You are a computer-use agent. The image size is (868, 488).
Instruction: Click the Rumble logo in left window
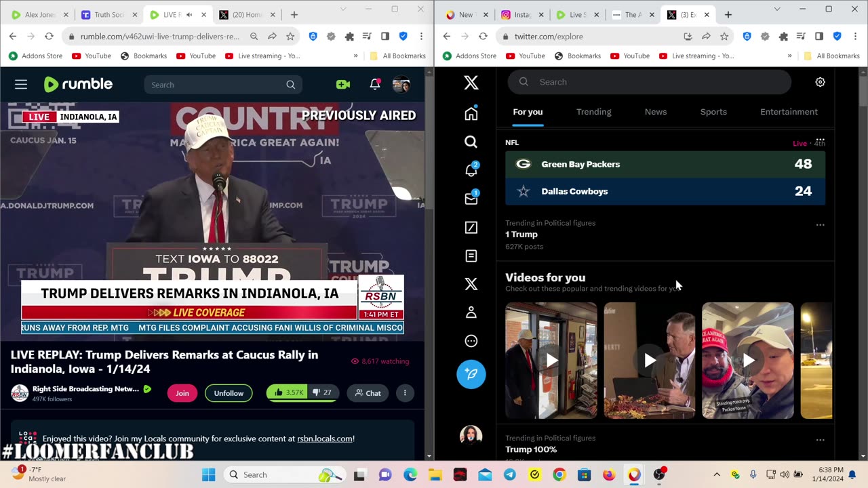click(78, 84)
